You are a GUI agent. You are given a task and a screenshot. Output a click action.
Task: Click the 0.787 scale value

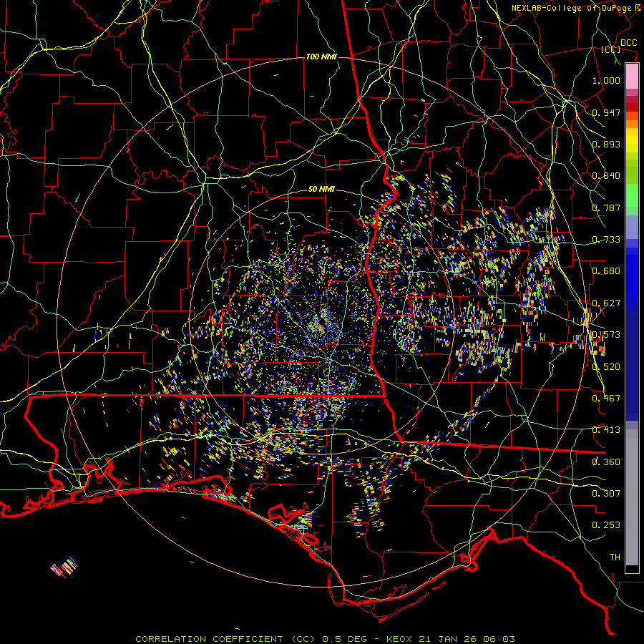(606, 208)
